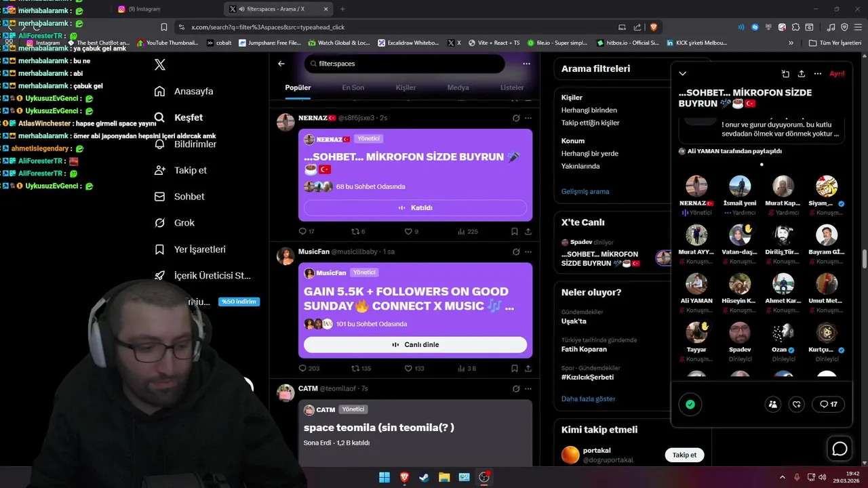
Task: Switch to Kişiler tab
Action: pyautogui.click(x=406, y=88)
